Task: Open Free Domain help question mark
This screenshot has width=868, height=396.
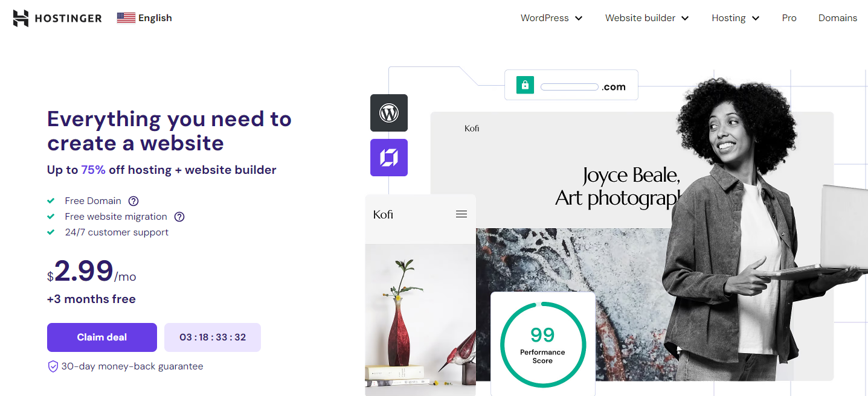Action: coord(133,201)
